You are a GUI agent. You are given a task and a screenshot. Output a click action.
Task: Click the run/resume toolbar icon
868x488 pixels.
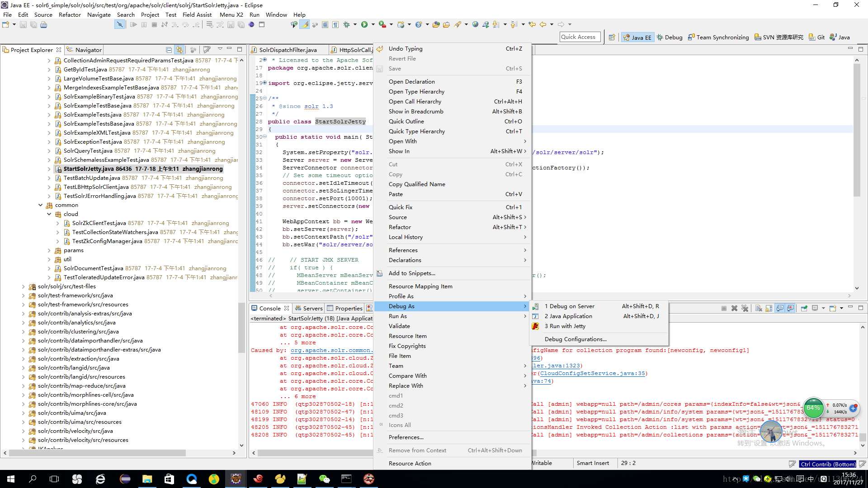coord(132,24)
